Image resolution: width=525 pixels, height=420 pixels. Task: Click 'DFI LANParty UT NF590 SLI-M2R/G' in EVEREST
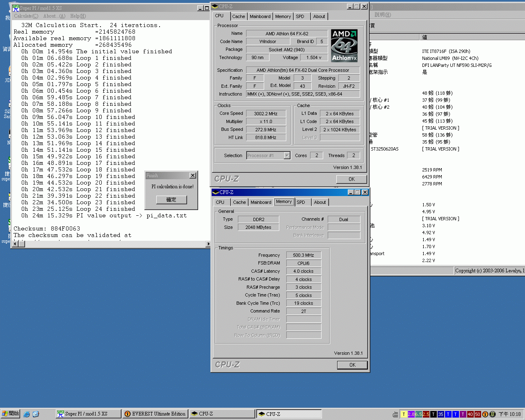[457, 65]
